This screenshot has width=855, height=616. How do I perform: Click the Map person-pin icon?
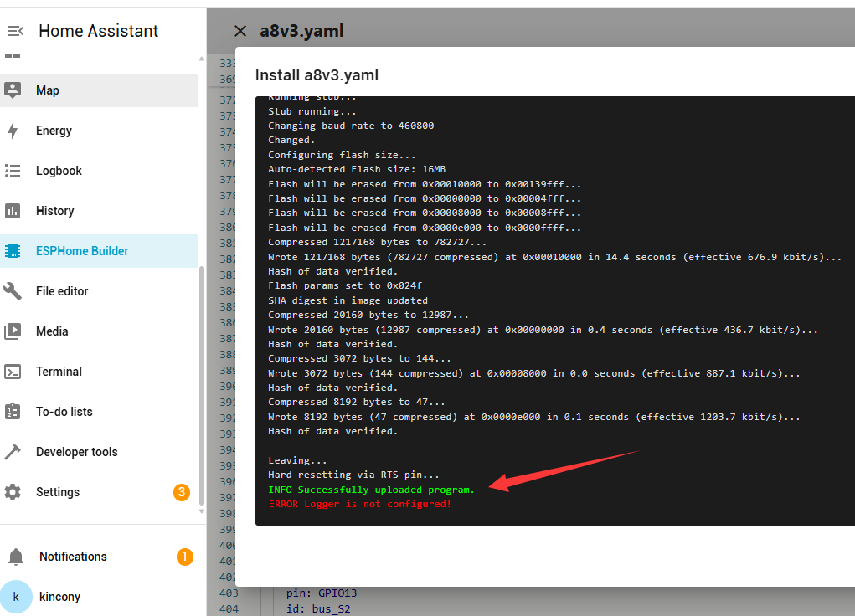(13, 90)
